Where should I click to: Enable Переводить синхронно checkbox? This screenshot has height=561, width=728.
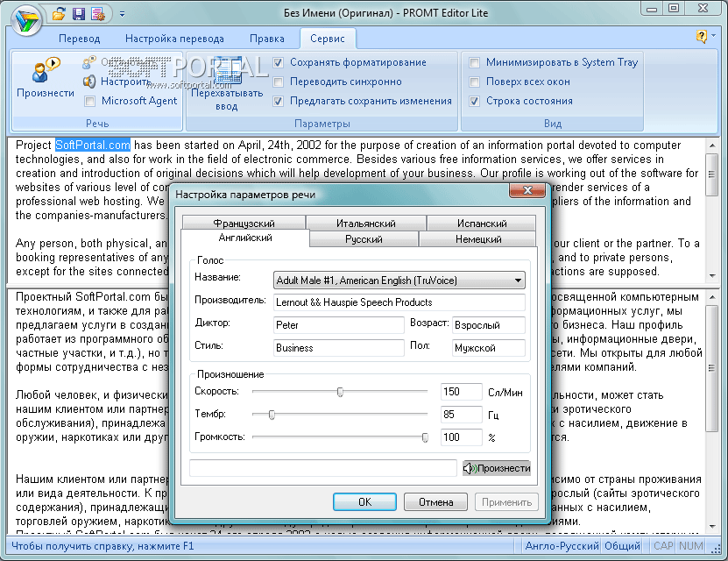(278, 82)
